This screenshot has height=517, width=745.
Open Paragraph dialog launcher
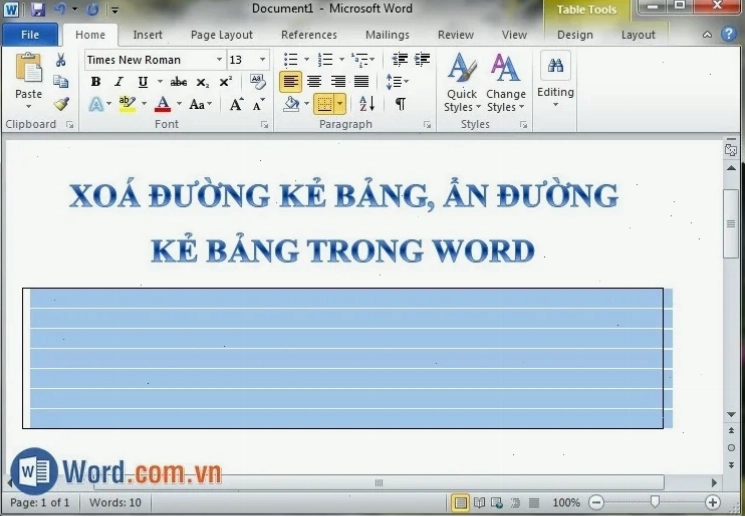point(427,125)
